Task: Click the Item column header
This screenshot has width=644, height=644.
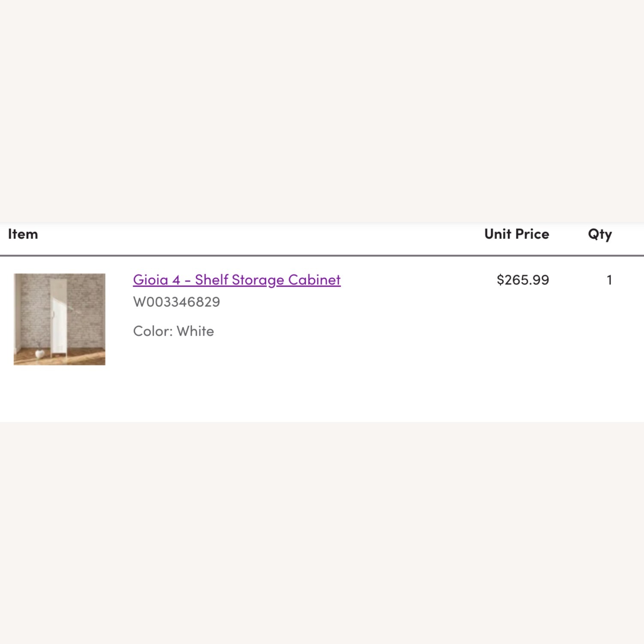Action: pos(23,234)
